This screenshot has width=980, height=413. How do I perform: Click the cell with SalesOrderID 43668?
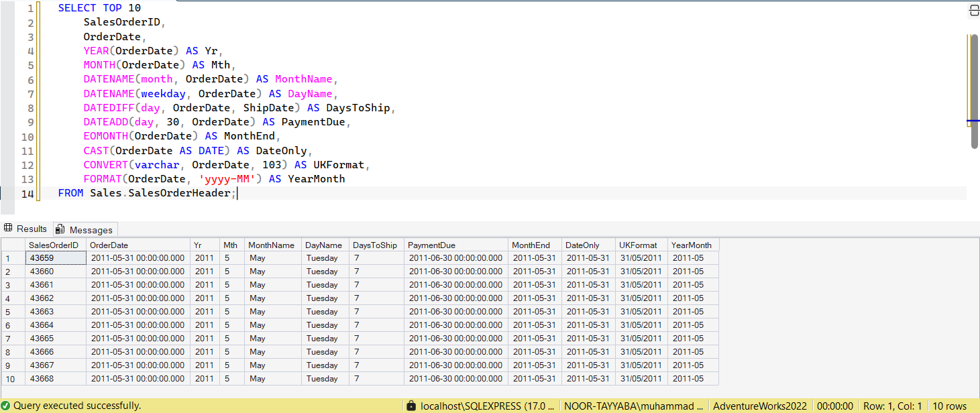[x=55, y=379]
